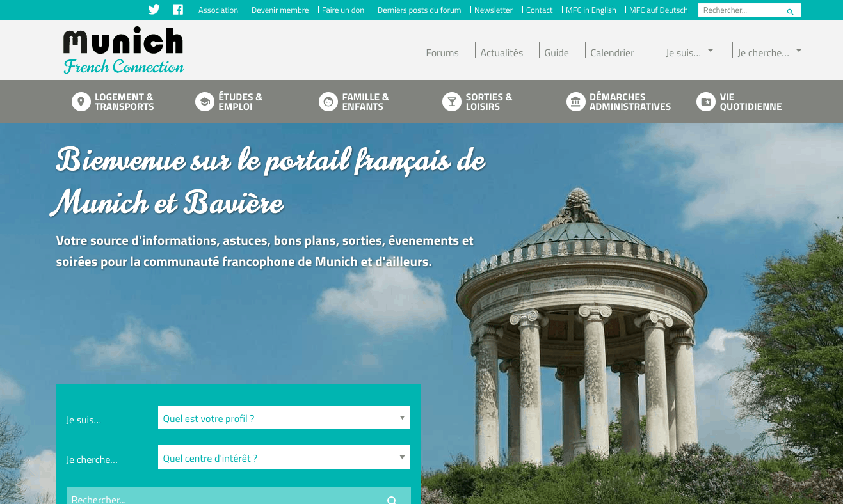Click the Votre source d'informations paragraph
Screen dimensions: 843x504
[265, 251]
